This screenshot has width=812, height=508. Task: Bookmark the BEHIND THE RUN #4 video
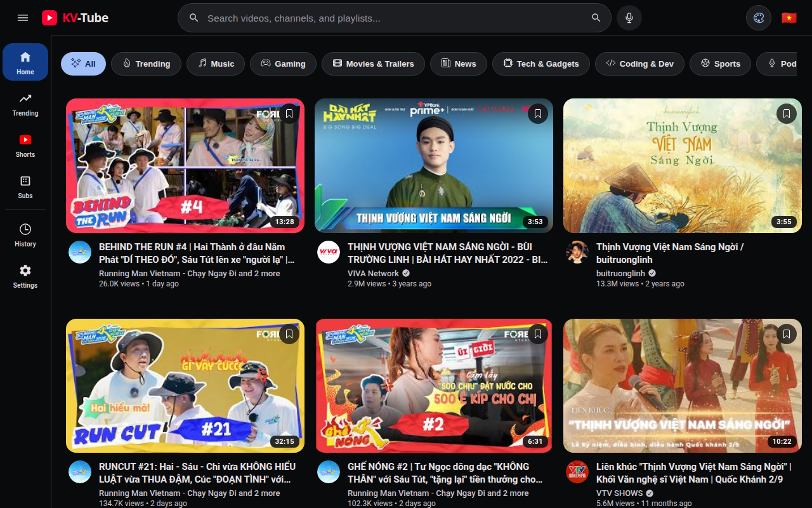(289, 114)
